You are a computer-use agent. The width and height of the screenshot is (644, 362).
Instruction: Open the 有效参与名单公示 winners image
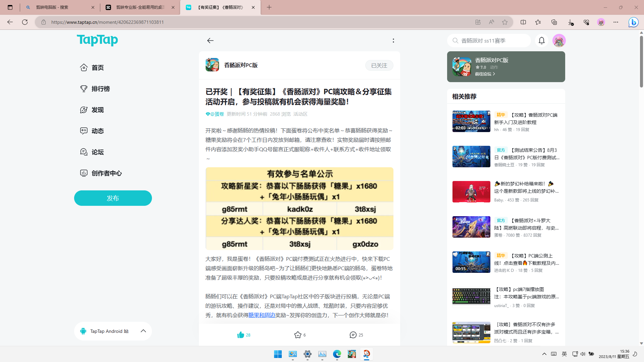tap(299, 208)
